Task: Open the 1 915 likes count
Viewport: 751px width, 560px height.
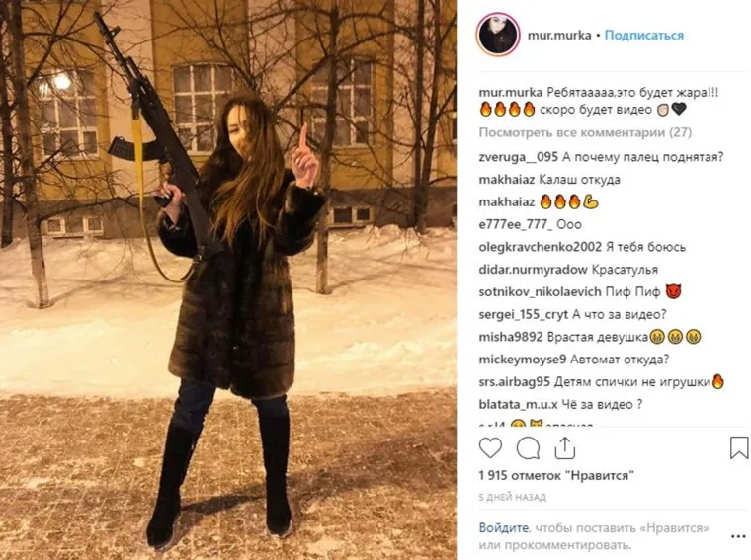Action: click(x=556, y=476)
